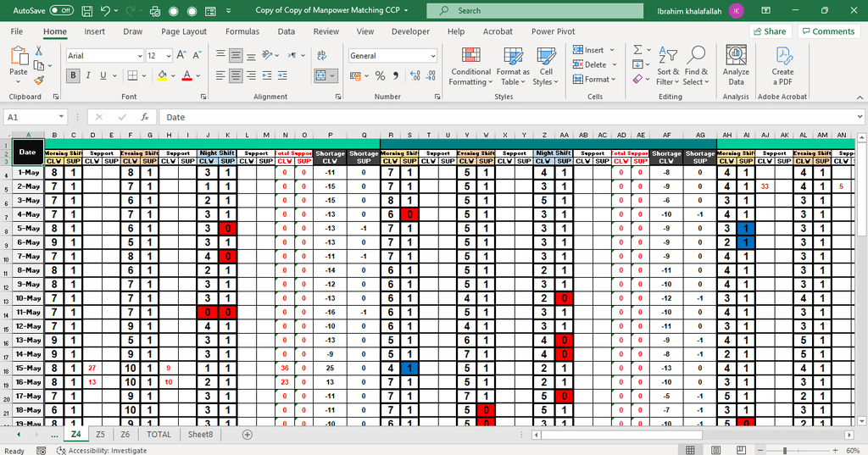Open Conditional Formatting menu
Screen dimensions: 868x455
(x=470, y=65)
